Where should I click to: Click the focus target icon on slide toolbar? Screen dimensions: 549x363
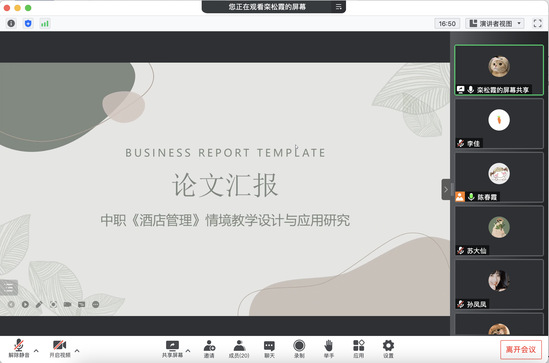pos(53,304)
